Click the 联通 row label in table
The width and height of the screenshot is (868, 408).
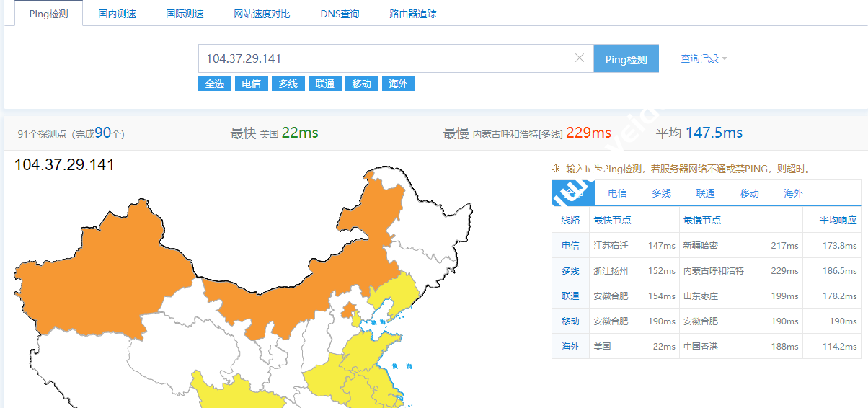[570, 296]
